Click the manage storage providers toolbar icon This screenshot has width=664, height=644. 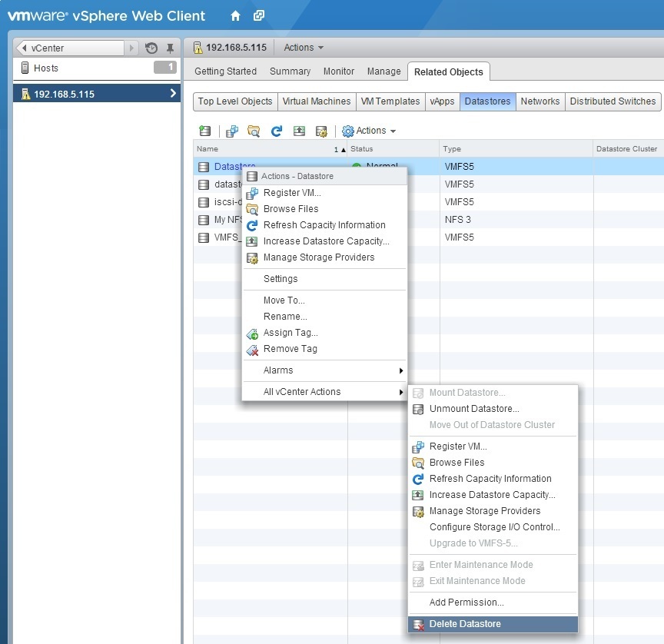pyautogui.click(x=321, y=131)
